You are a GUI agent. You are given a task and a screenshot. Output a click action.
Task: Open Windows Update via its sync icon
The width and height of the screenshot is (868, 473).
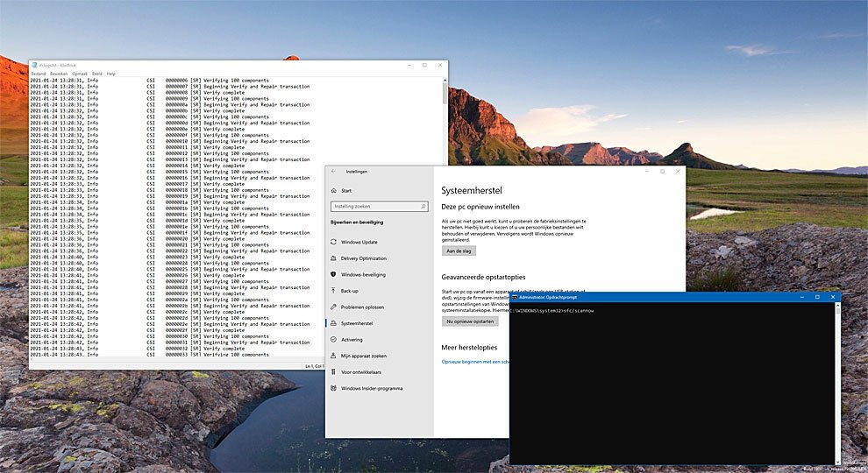click(333, 242)
